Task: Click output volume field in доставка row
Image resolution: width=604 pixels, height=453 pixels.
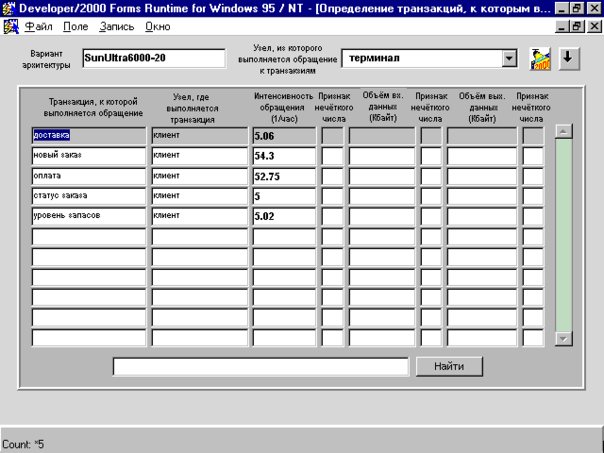Action: pyautogui.click(x=482, y=136)
